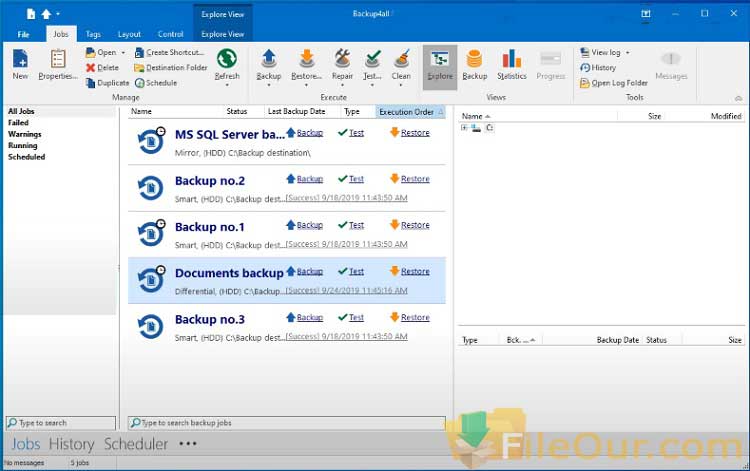Open the View log tool

point(601,52)
